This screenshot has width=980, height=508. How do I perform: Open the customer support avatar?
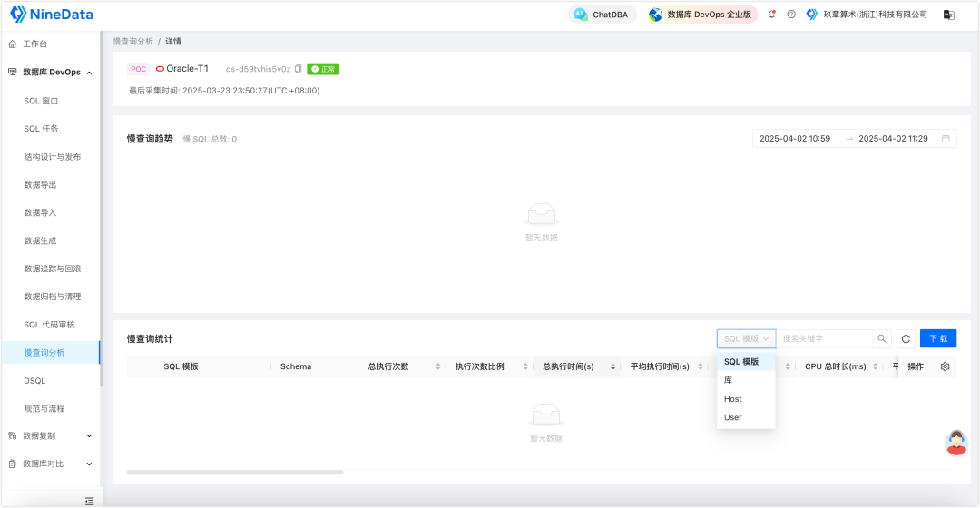tap(956, 443)
